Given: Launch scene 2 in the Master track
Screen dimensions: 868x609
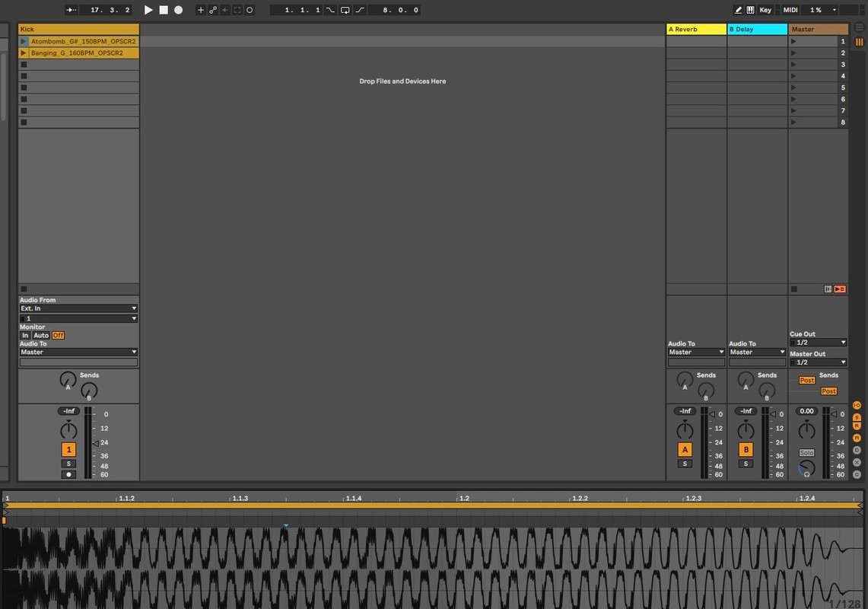Looking at the screenshot, I should [x=793, y=53].
